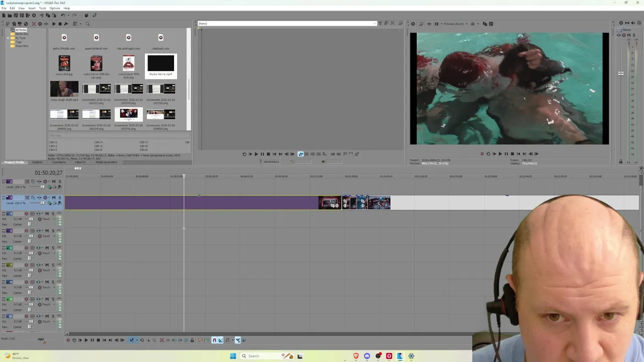Viewport: 644px width, 362px height.
Task: Pause timeline playback
Action: pos(92,340)
